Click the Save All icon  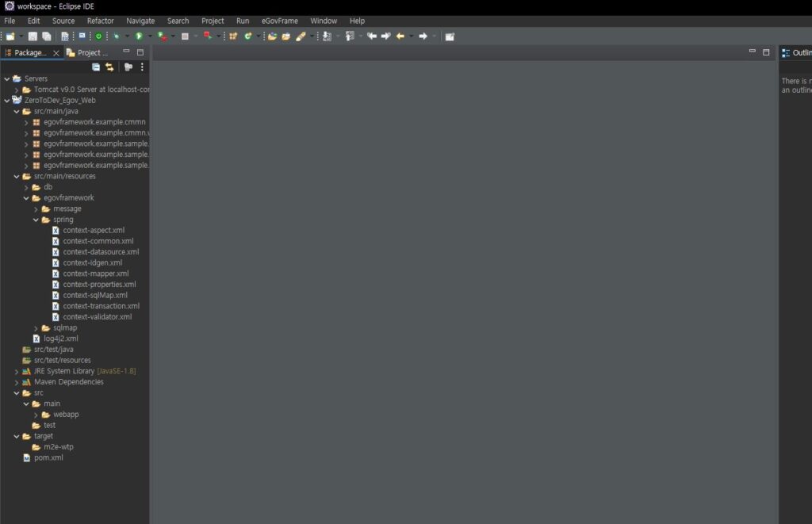click(47, 36)
